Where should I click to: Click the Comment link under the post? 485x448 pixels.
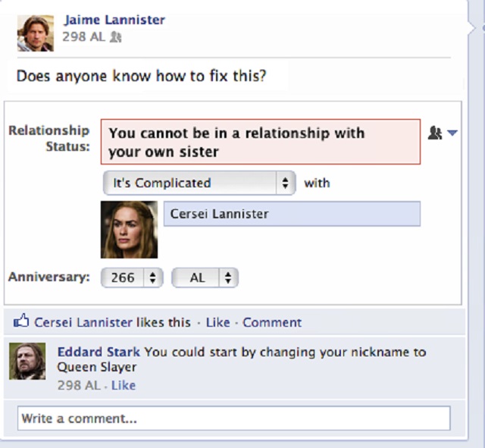pyautogui.click(x=272, y=322)
